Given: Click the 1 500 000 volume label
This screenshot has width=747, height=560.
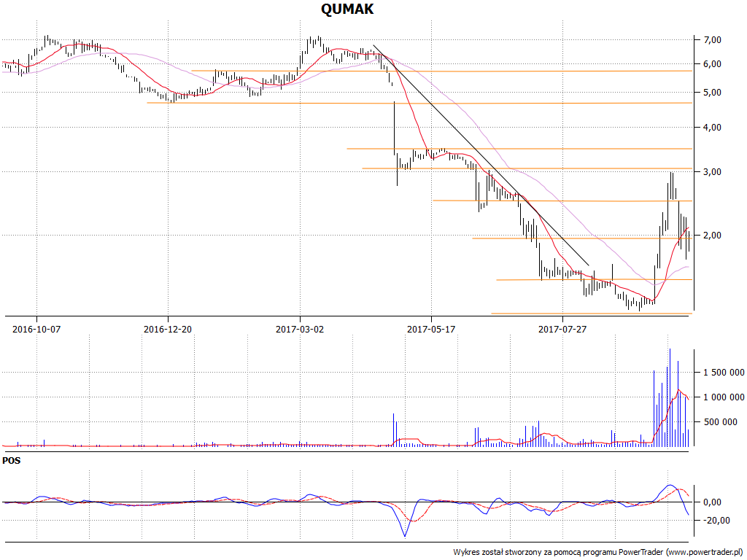Looking at the screenshot, I should click(x=724, y=373).
